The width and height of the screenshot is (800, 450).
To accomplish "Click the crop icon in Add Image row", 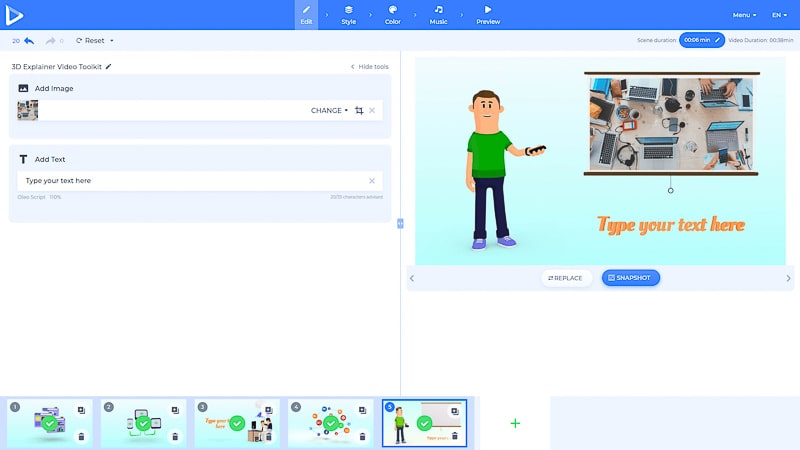I will pyautogui.click(x=359, y=110).
